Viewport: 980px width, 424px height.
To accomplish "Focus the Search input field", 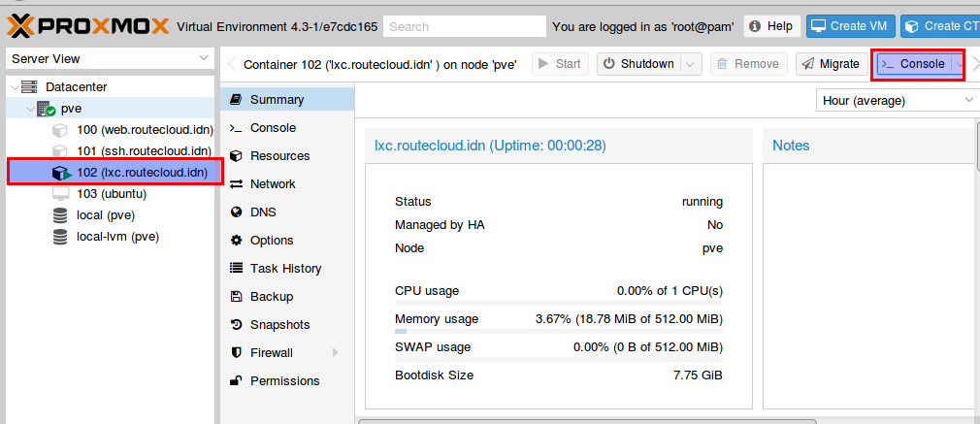I will coord(465,27).
